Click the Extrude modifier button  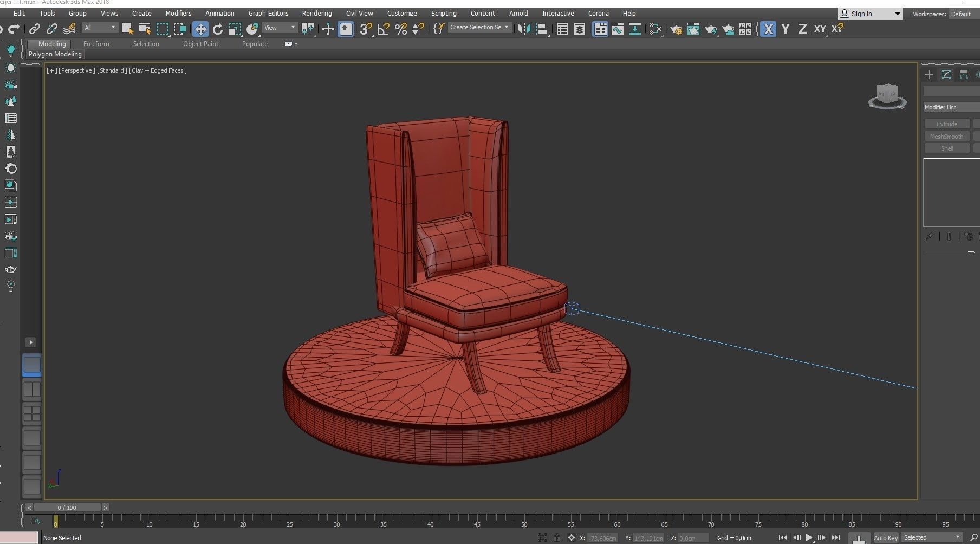[x=947, y=124]
